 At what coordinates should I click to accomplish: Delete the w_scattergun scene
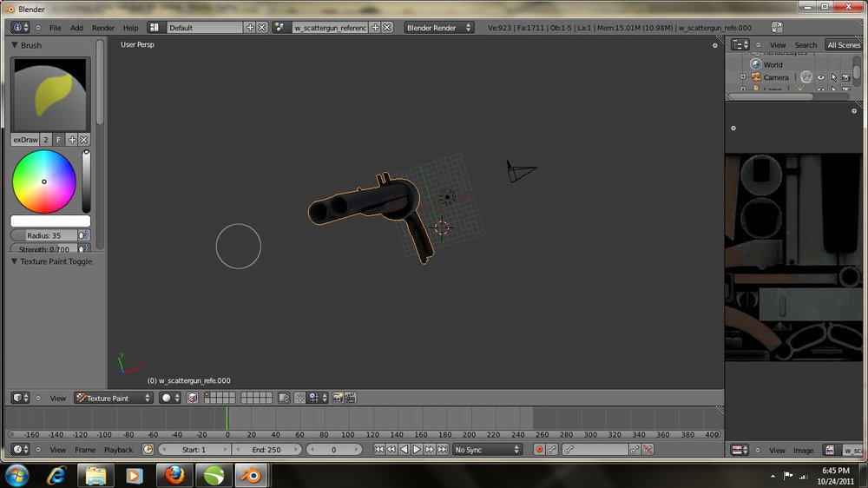[x=387, y=28]
